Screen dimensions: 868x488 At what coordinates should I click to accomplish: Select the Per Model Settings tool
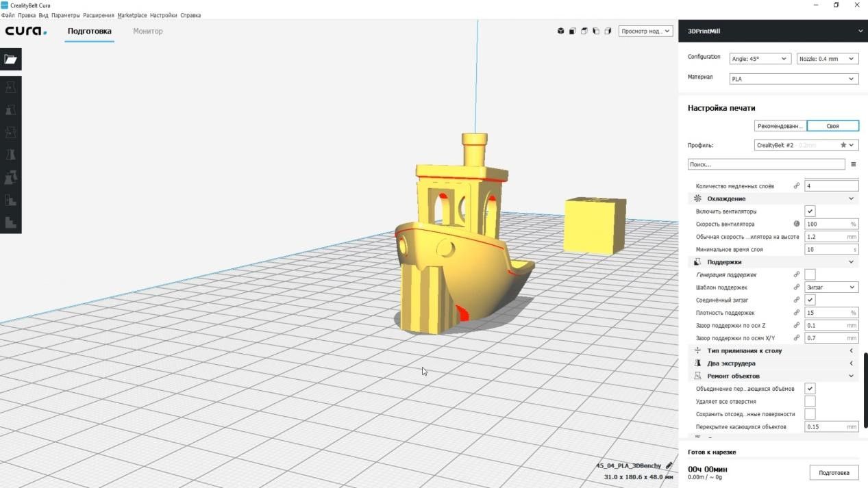pyautogui.click(x=10, y=178)
